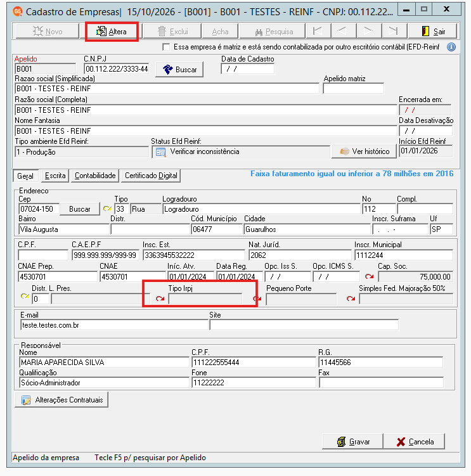Click the Altera edit button

pos(112,32)
